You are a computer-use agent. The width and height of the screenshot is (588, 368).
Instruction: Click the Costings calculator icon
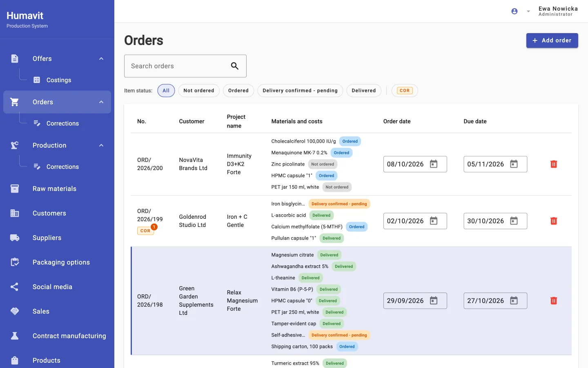point(37,80)
